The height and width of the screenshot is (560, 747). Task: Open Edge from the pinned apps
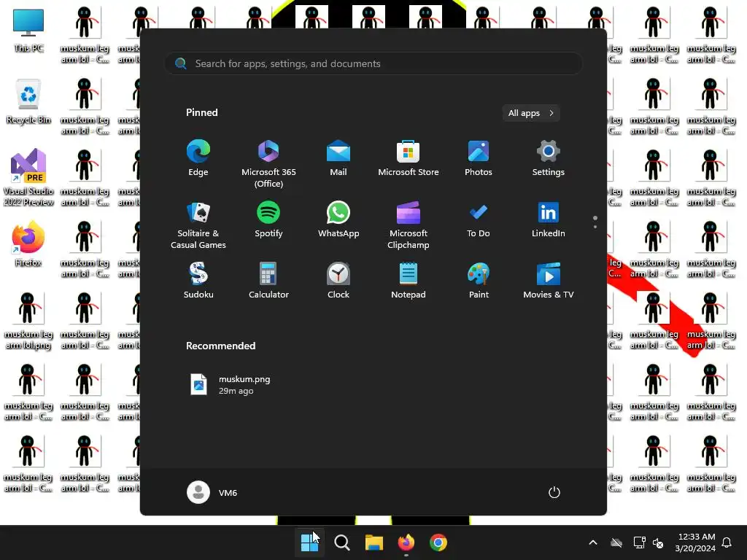198,158
